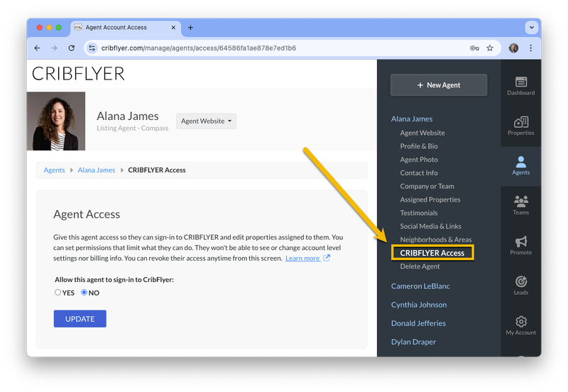Open the tab list chevron dropdown

point(531,28)
